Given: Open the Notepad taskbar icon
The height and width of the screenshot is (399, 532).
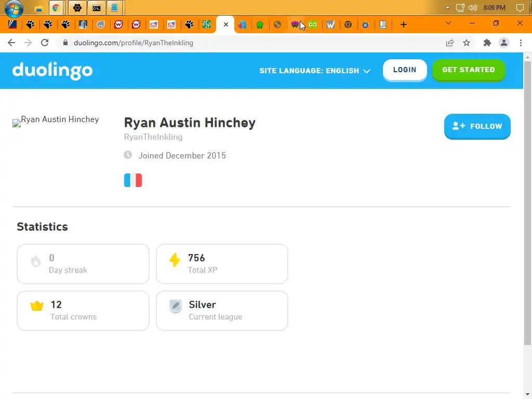Looking at the screenshot, I should point(114,8).
